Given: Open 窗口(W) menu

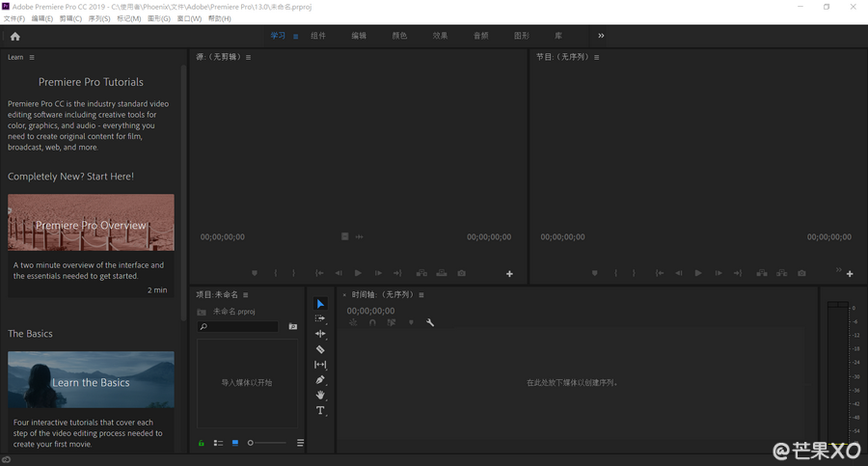Looking at the screenshot, I should pyautogui.click(x=189, y=18).
